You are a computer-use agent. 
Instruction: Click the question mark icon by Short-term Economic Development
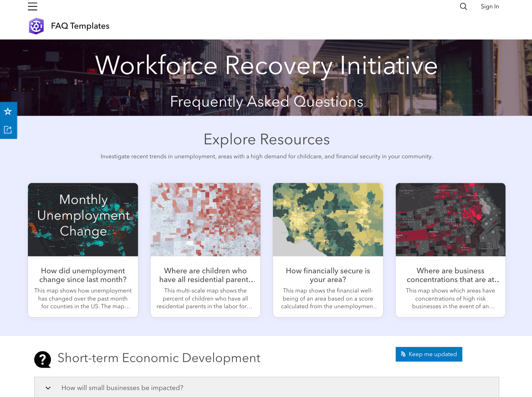point(43,359)
